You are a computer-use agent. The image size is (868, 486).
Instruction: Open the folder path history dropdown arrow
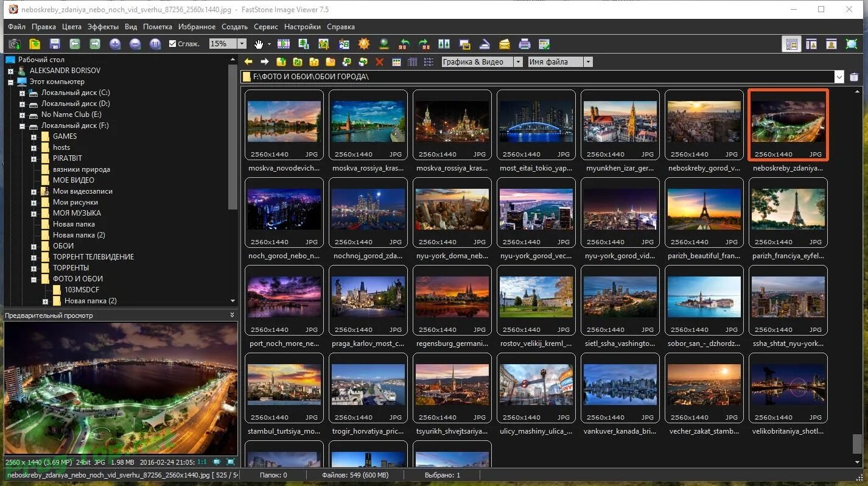(839, 77)
